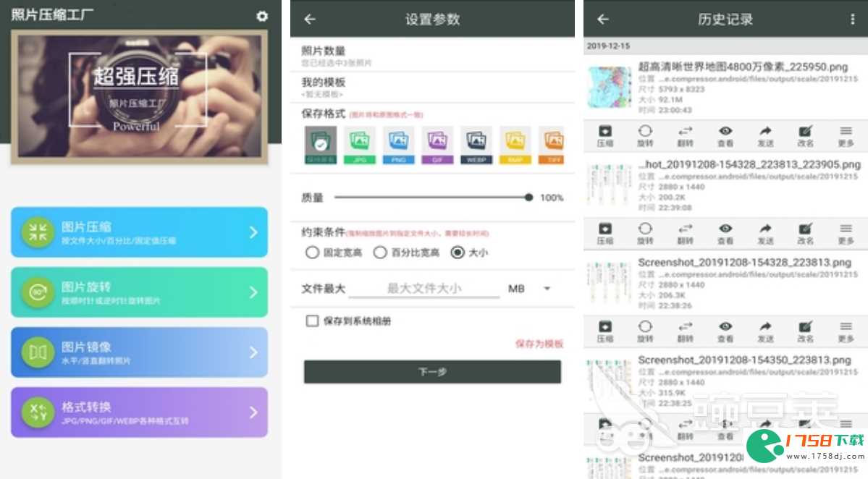868x479 pixels.
Task: Tap 翻转 for the world map file
Action: tap(686, 136)
